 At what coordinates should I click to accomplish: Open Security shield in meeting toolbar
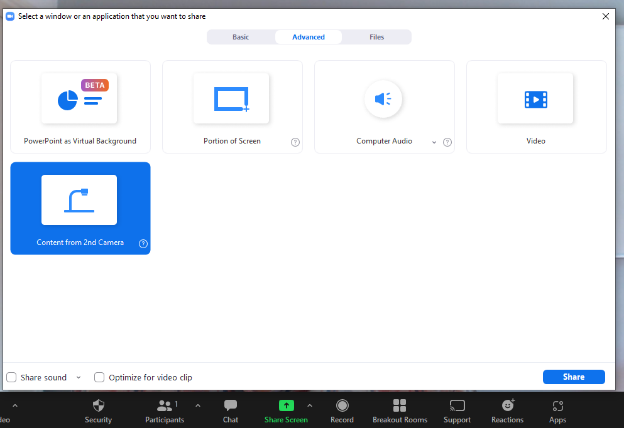point(98,411)
